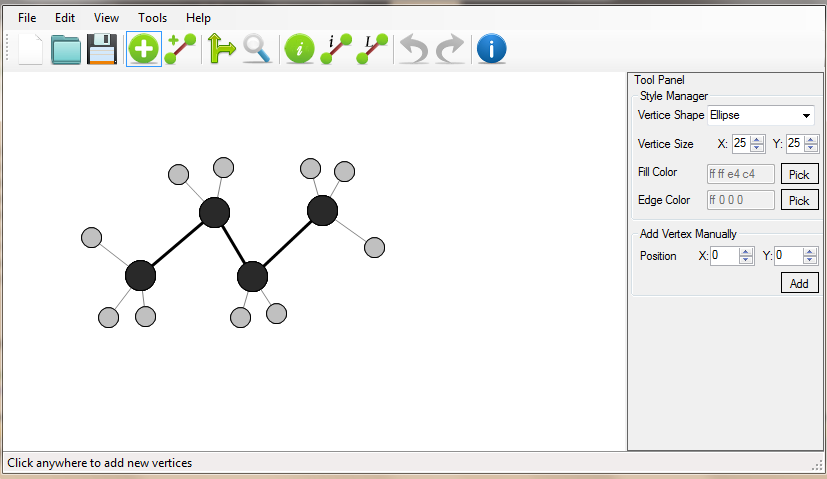Click the 'Tool Panel' title
This screenshot has width=827, height=479.
tap(659, 80)
